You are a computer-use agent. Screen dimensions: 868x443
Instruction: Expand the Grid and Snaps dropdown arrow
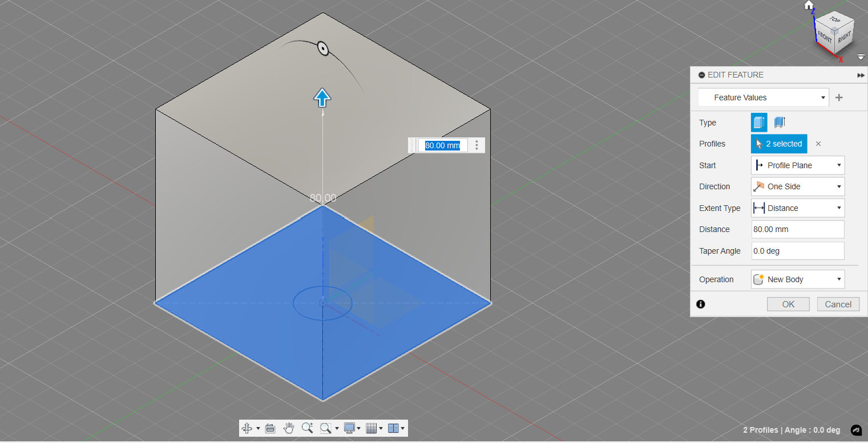coord(381,428)
